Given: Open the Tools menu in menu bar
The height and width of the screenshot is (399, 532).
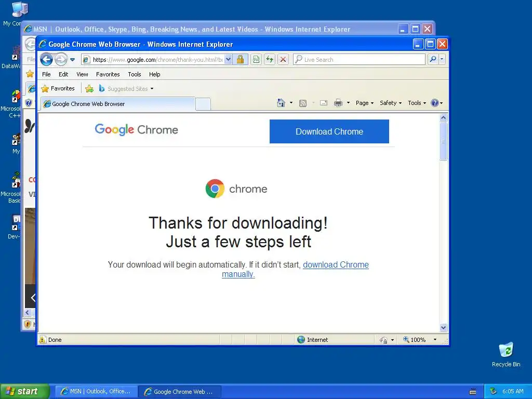Looking at the screenshot, I should pyautogui.click(x=135, y=74).
